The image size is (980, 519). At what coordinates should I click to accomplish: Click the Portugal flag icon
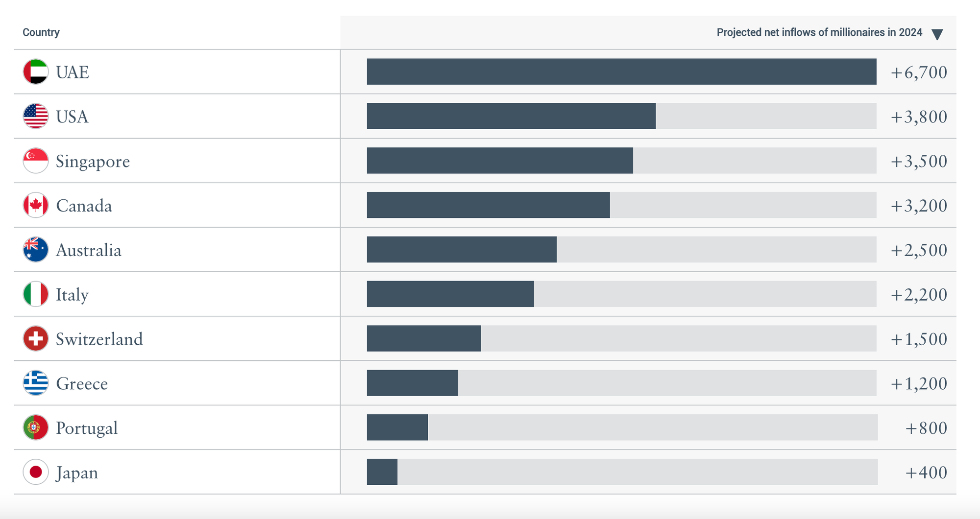point(36,427)
